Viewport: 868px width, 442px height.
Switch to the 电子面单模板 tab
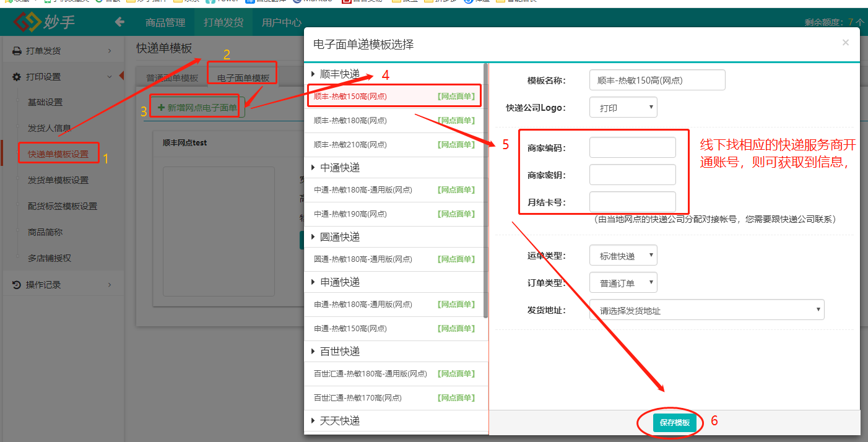(243, 78)
